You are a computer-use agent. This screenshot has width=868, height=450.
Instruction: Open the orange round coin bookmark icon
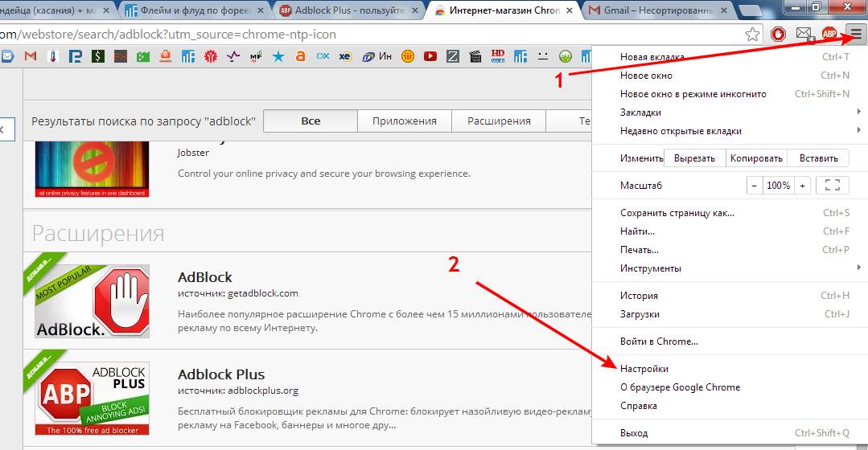pyautogui.click(x=407, y=56)
